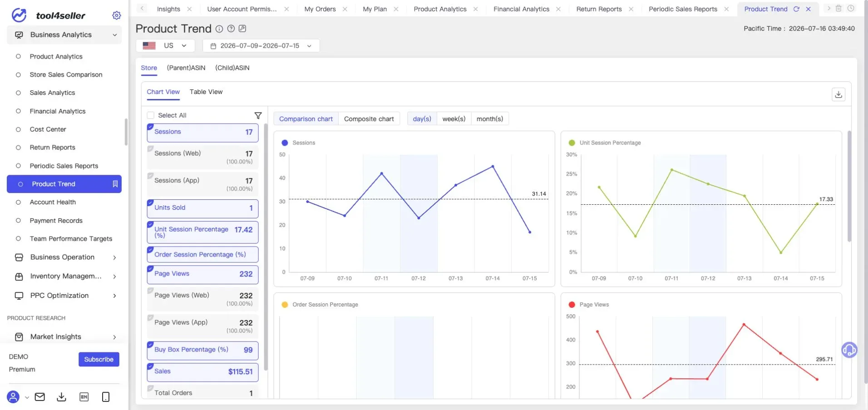Open the Financial Analytics top tab

521,9
